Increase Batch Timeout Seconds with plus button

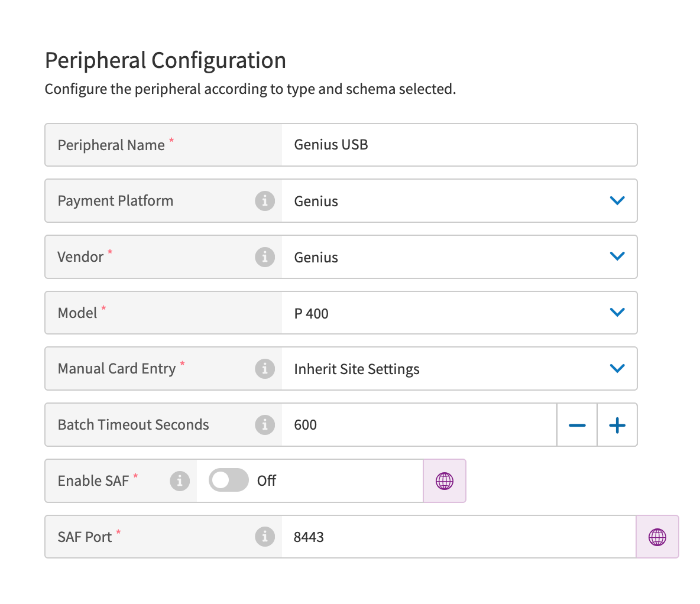pyautogui.click(x=617, y=425)
